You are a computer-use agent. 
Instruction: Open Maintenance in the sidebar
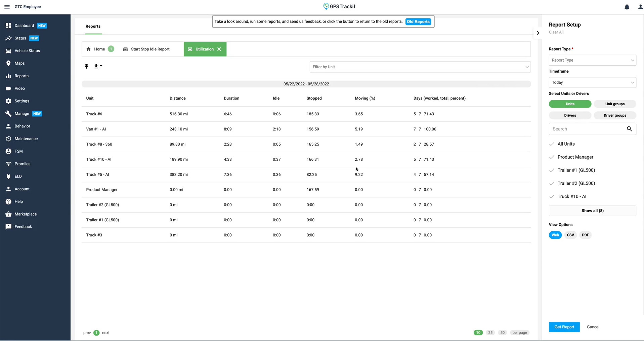click(26, 139)
